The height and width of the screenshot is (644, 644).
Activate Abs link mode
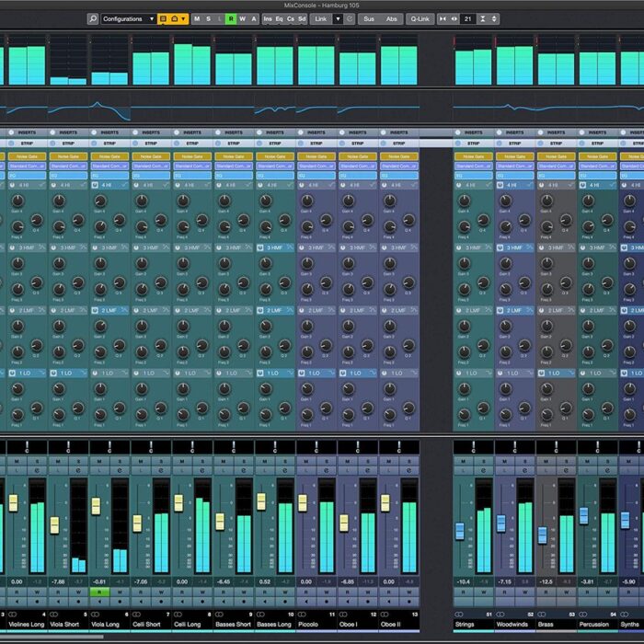click(x=391, y=19)
